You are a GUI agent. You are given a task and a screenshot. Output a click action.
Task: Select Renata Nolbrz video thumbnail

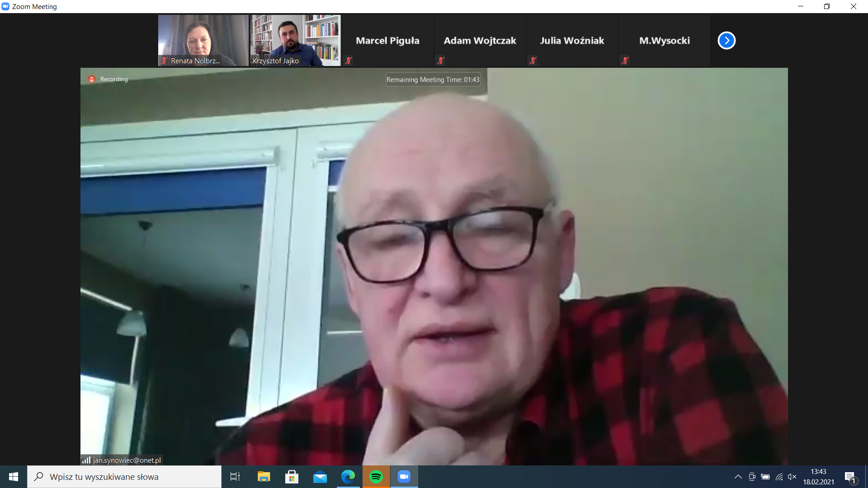[203, 41]
